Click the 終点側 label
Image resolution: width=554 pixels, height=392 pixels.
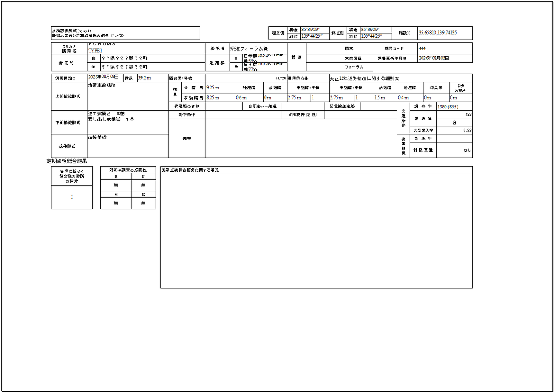[338, 33]
